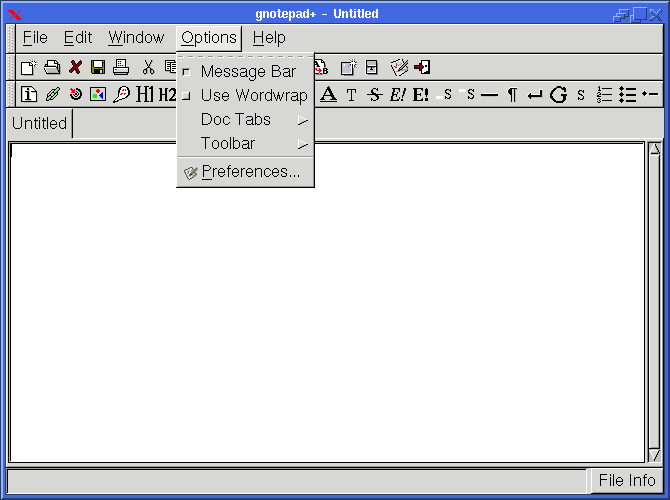Viewport: 670px width, 500px height.
Task: Click the List item bullet-dash icon
Action: coord(650,94)
